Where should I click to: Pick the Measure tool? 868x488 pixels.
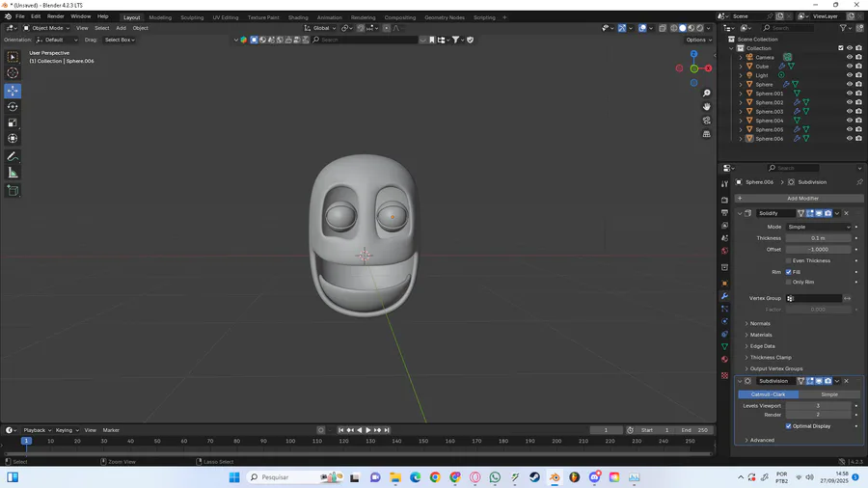click(x=13, y=173)
